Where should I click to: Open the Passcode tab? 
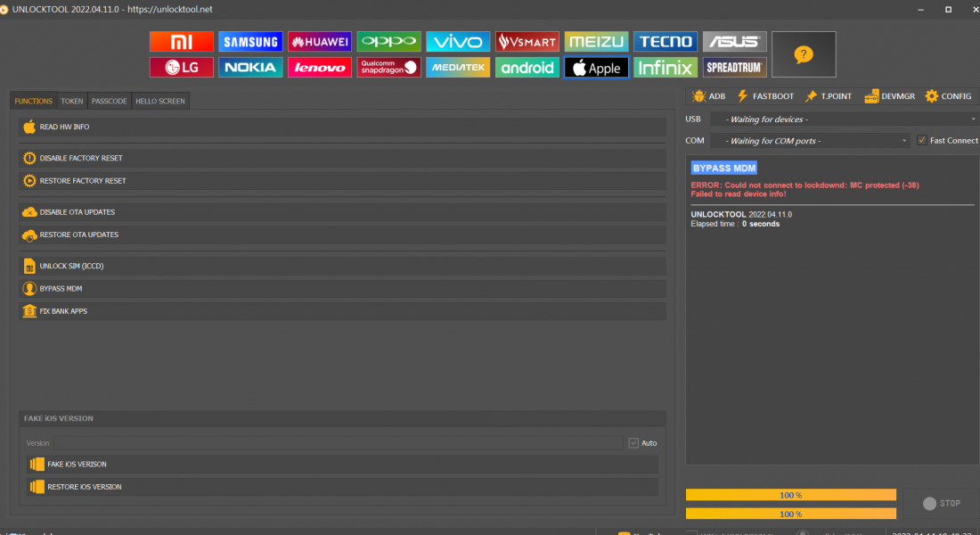pos(110,101)
